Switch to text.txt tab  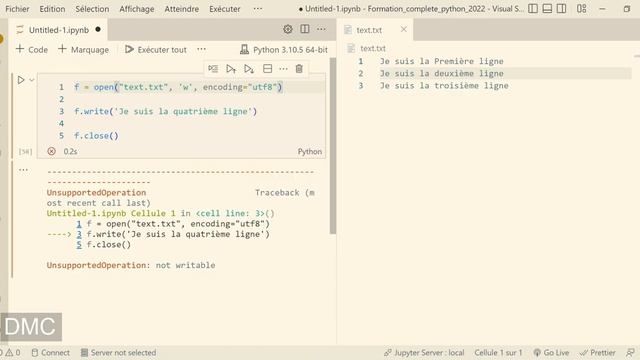click(369, 30)
